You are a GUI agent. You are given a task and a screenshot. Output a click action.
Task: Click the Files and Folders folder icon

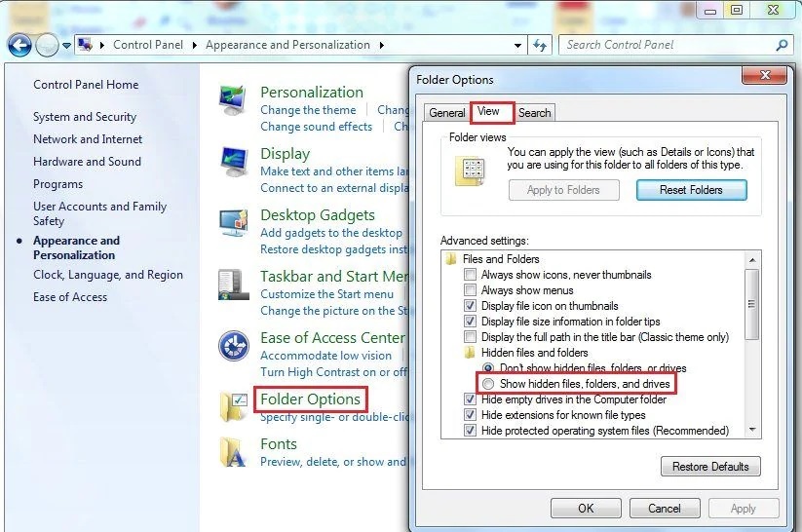[450, 259]
